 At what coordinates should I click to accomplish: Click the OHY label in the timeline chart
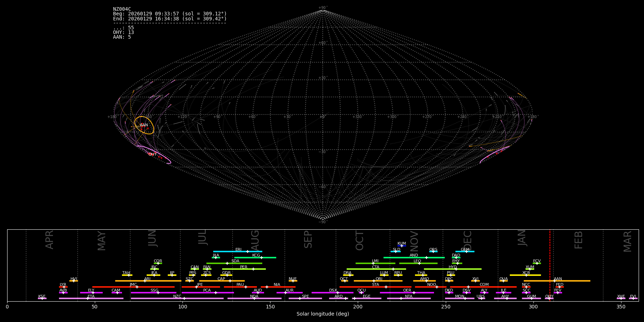tap(549, 296)
